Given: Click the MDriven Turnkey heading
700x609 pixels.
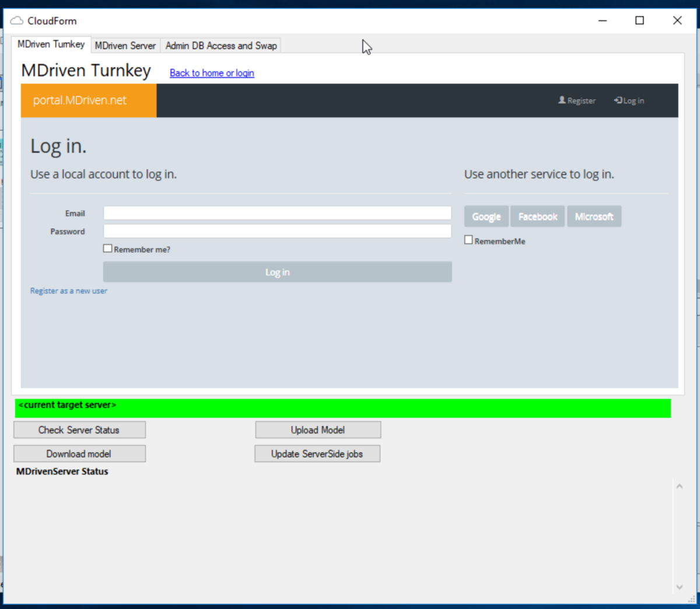Looking at the screenshot, I should pos(86,71).
